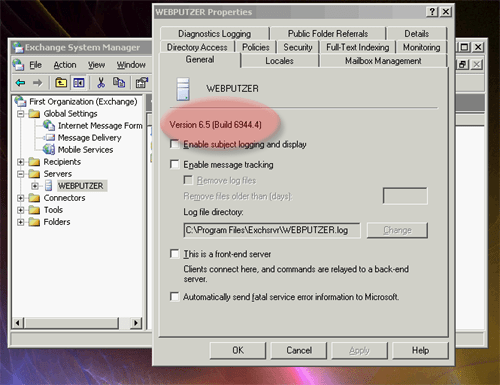Viewport: 500px width, 385px height.
Task: Click the Remove files older than days field
Action: [405, 196]
